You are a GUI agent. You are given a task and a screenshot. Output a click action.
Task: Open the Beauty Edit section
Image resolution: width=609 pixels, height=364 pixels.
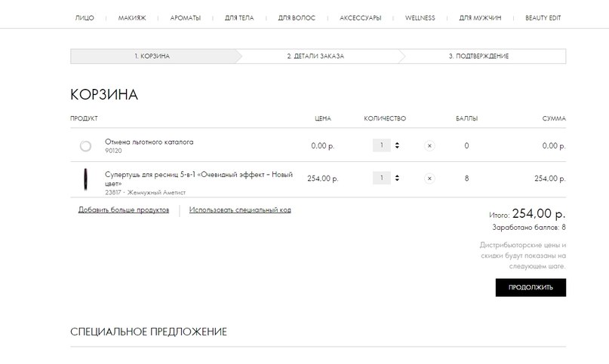coord(543,18)
